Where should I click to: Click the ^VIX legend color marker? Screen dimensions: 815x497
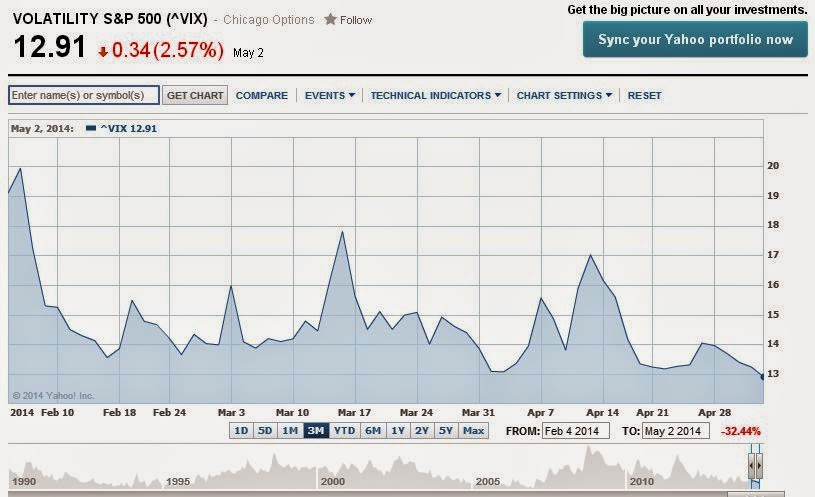90,128
